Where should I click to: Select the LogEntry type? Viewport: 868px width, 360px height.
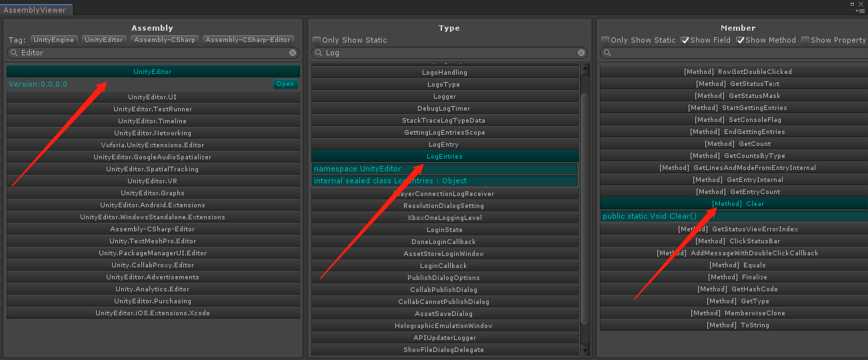(445, 144)
